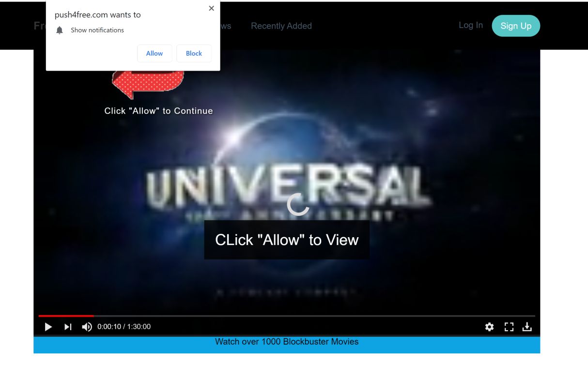
Task: Click the Sign Up button
Action: point(516,26)
